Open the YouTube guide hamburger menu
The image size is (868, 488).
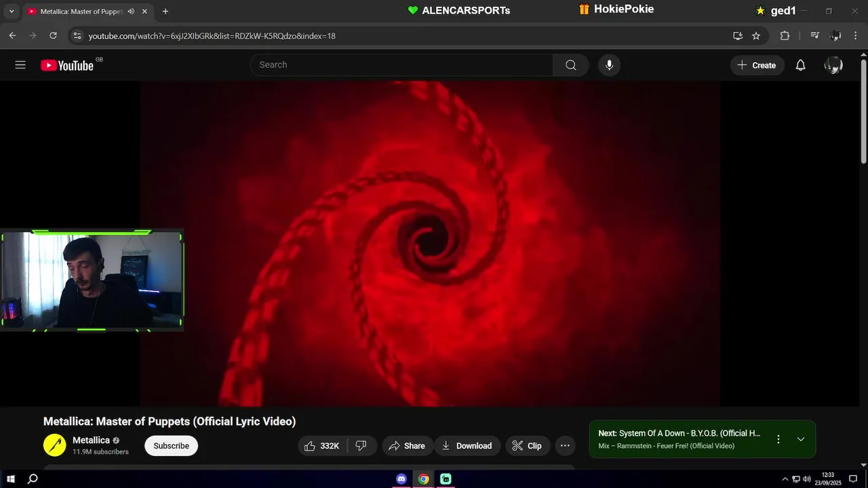click(20, 65)
